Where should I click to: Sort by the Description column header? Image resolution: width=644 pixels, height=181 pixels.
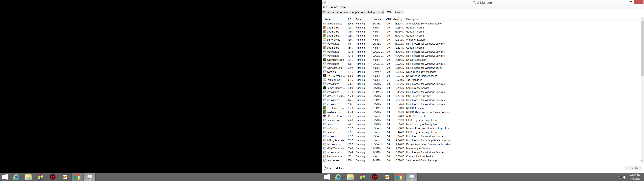pos(429,19)
